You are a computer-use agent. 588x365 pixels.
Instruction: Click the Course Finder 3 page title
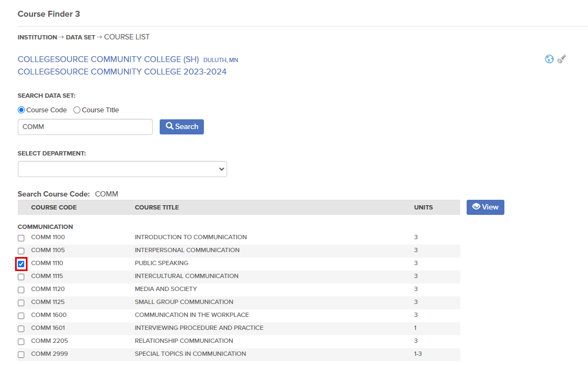[x=49, y=14]
